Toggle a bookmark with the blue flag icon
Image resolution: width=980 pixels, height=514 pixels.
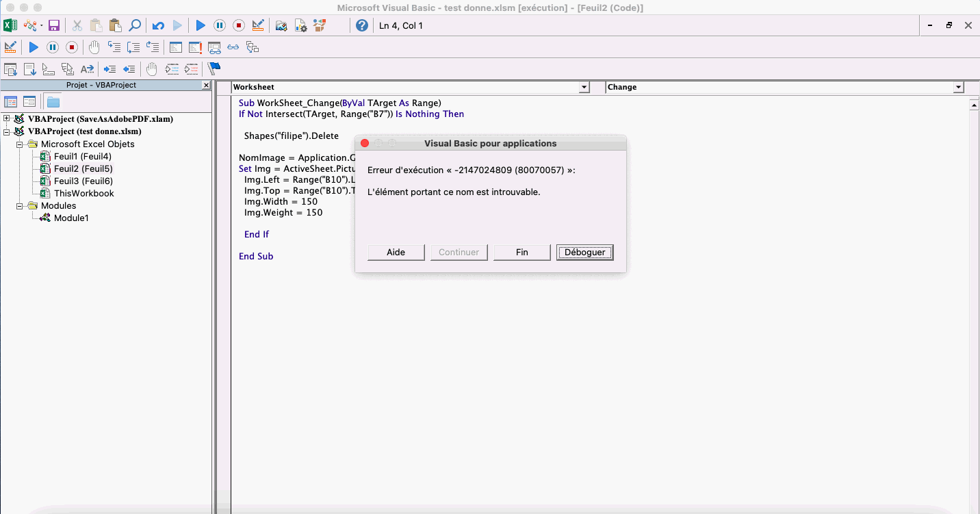tap(214, 68)
